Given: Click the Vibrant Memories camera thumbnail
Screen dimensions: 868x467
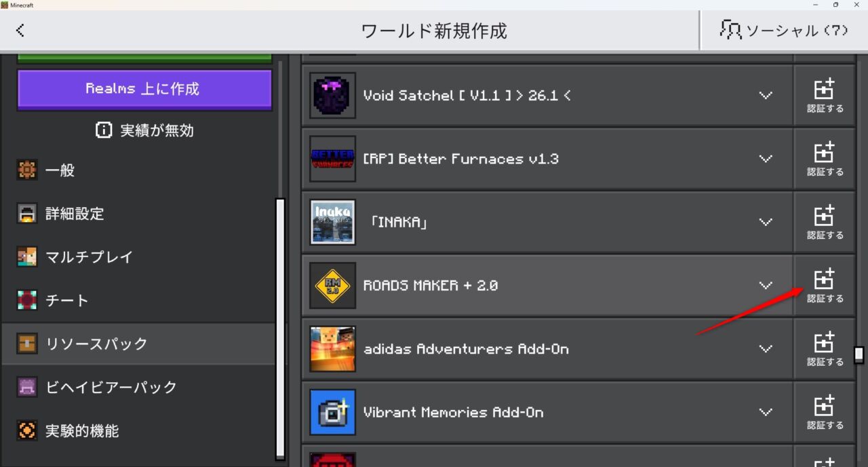Looking at the screenshot, I should (x=332, y=412).
